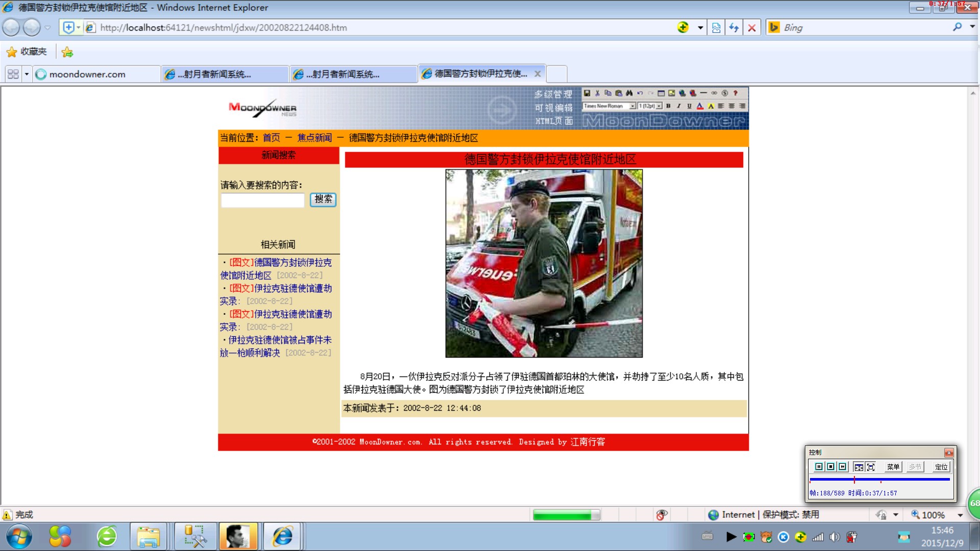Open Windows Explorer from taskbar
The width and height of the screenshot is (980, 551).
(x=149, y=537)
